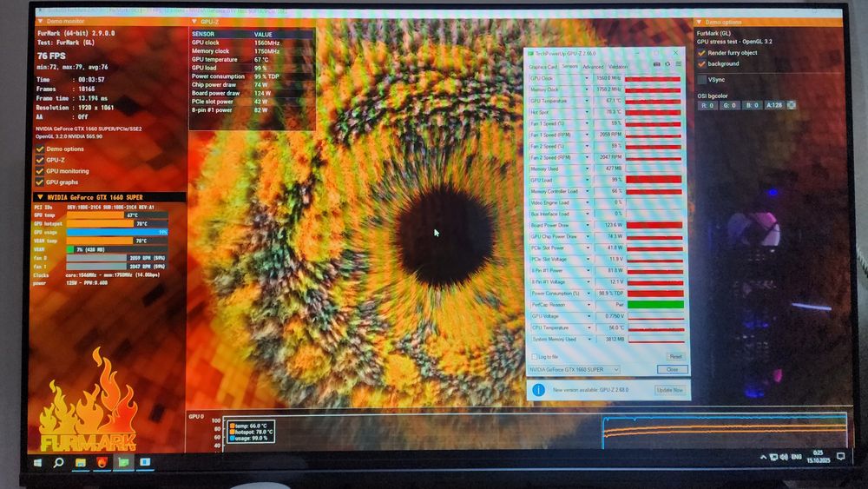Image resolution: width=868 pixels, height=489 pixels.
Task: Open the notification center icon
Action: coord(840,457)
